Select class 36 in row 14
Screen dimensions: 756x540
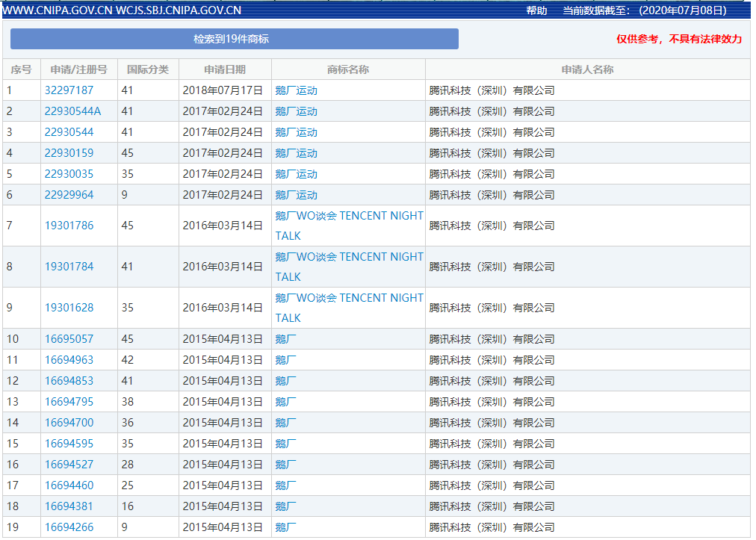pyautogui.click(x=127, y=423)
